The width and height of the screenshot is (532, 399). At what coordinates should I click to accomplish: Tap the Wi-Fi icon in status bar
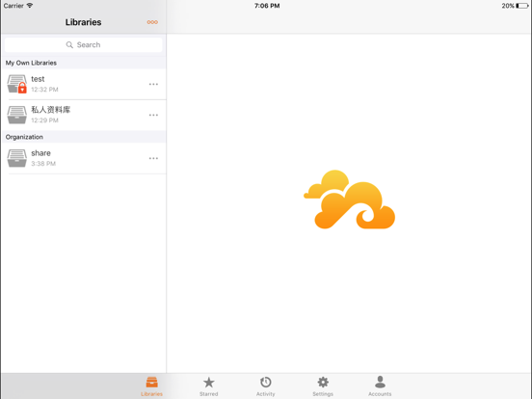click(x=30, y=6)
